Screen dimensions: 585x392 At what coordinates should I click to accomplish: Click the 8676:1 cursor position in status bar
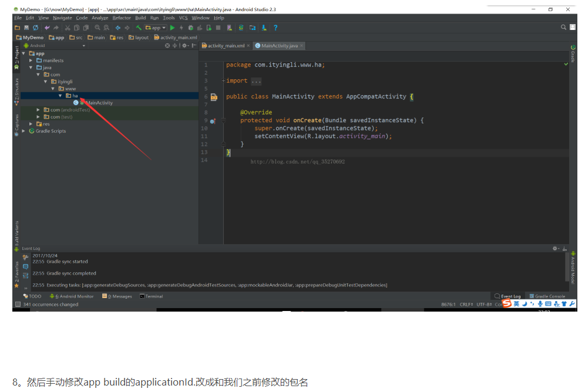coord(448,305)
